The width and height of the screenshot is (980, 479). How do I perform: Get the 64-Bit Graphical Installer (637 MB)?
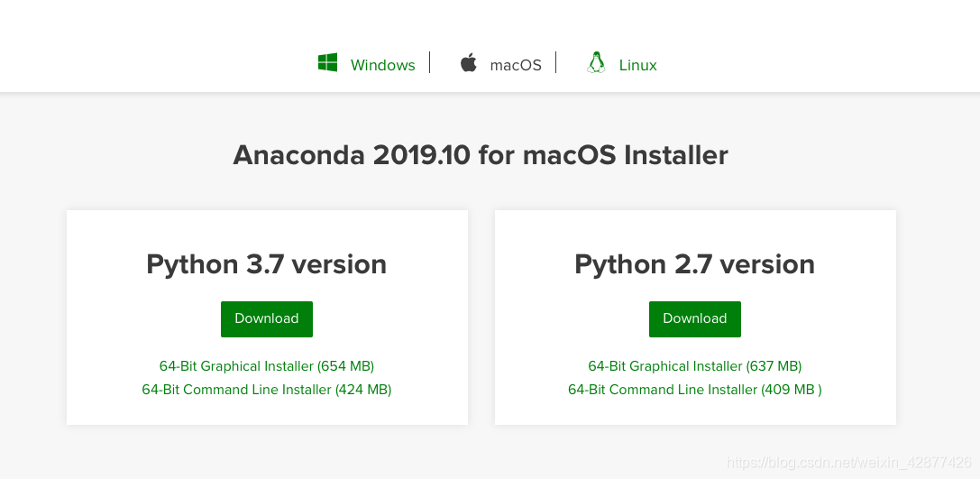(694, 366)
